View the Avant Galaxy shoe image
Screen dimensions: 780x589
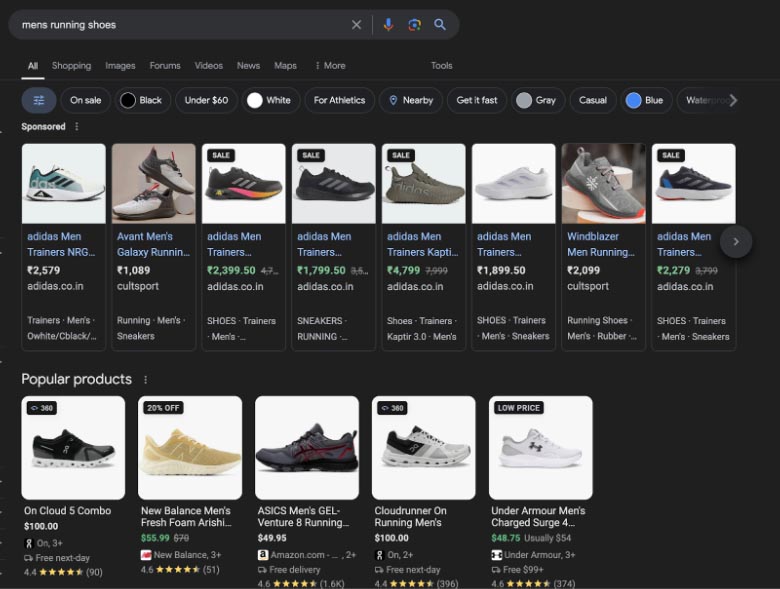pyautogui.click(x=154, y=184)
